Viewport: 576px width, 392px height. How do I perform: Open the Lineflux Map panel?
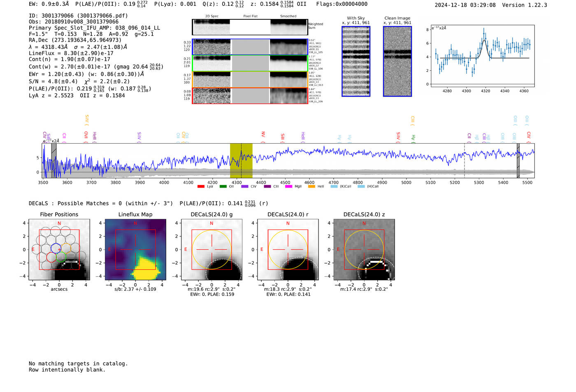(135, 250)
